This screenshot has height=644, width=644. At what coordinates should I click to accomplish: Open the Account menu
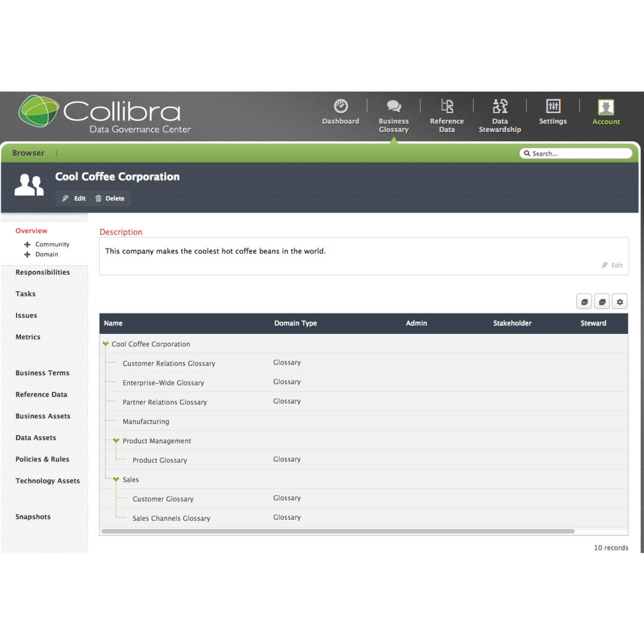pos(606,112)
